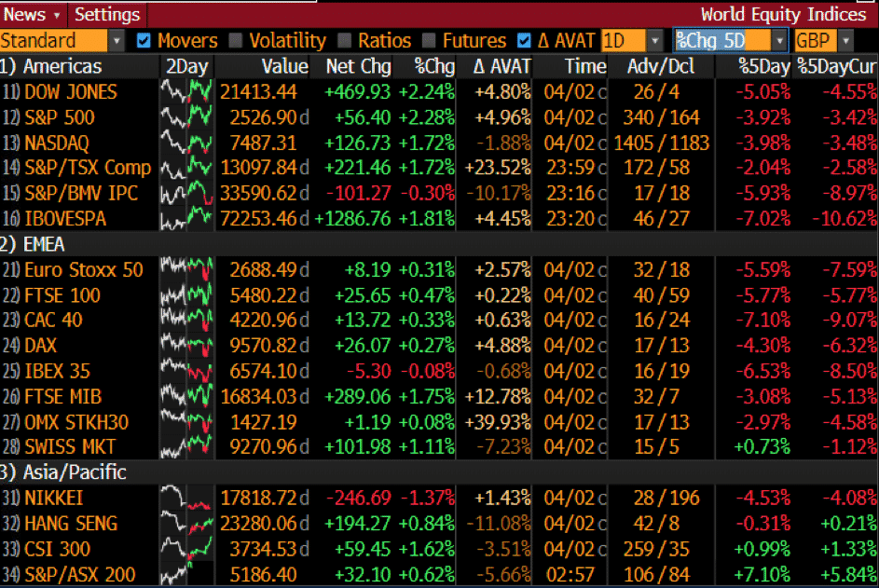Open the DOW JONES index
The height and width of the screenshot is (588, 879).
(71, 91)
